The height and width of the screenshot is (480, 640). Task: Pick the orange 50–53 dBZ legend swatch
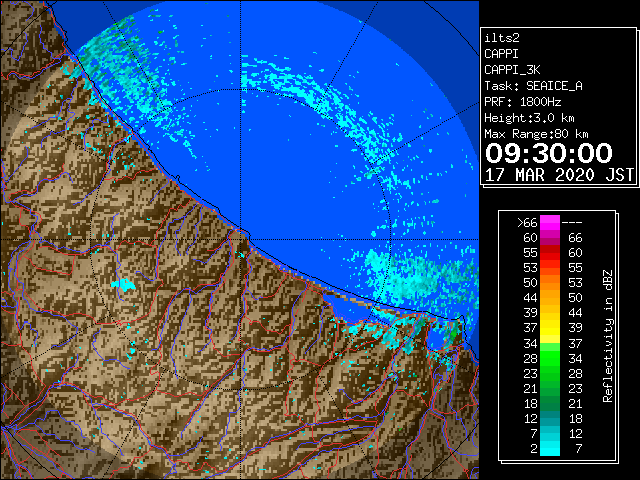(550, 282)
